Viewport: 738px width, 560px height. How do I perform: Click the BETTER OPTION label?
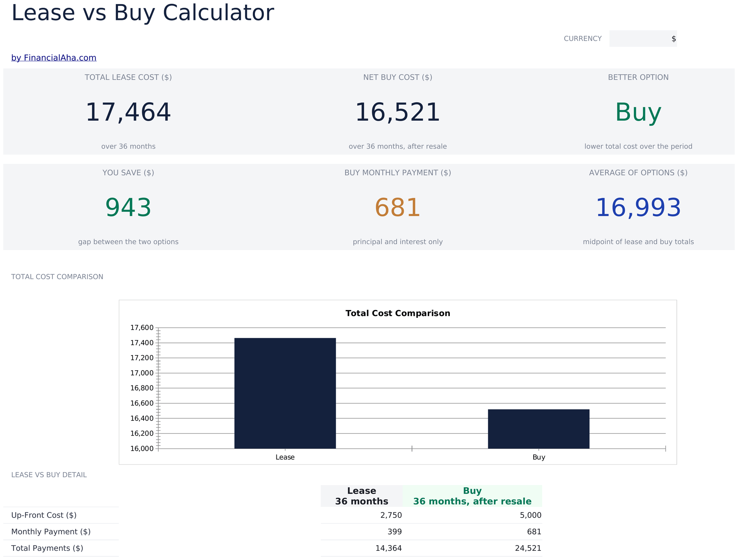[638, 78]
